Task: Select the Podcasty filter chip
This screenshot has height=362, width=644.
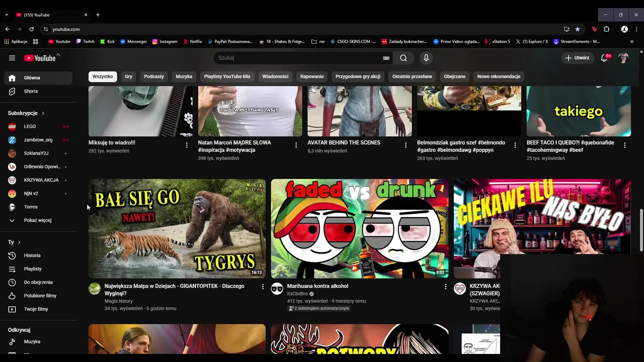Action: pyautogui.click(x=154, y=76)
